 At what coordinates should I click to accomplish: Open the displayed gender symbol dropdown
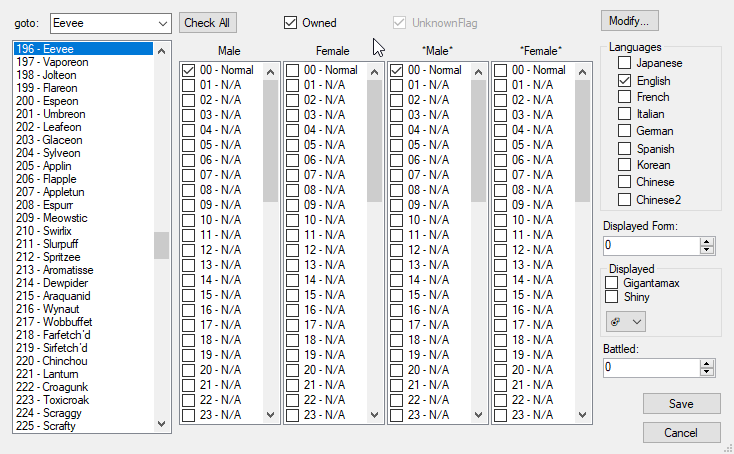(626, 322)
